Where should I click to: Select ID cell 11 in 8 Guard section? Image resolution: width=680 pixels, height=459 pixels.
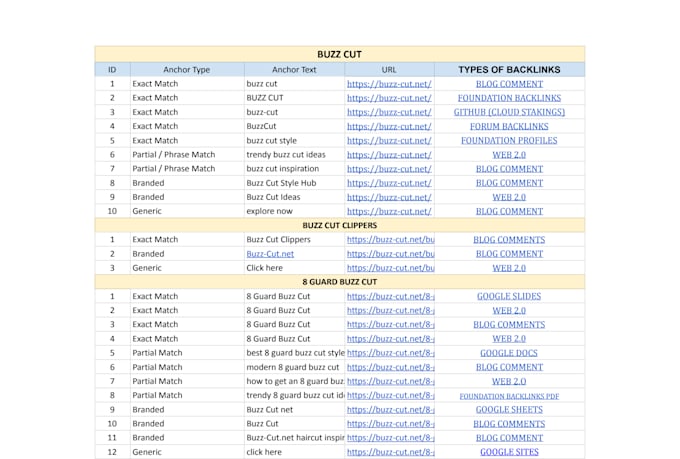[x=112, y=438]
